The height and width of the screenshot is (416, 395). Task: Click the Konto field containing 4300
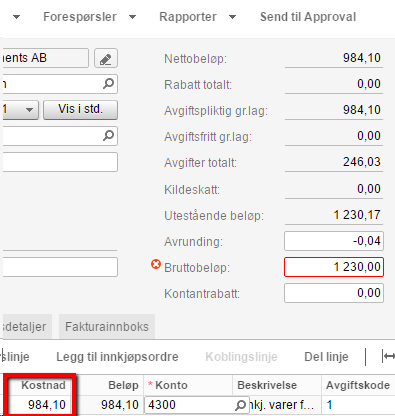point(197,405)
